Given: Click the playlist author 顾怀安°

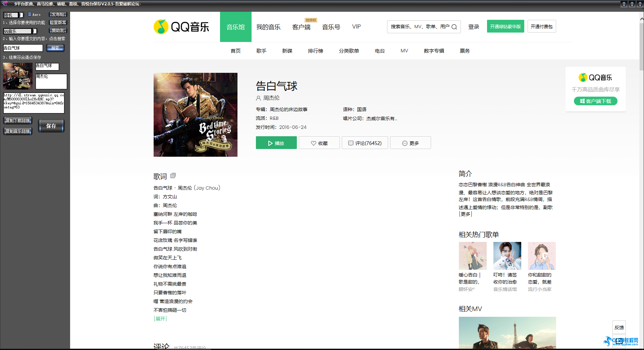Looking at the screenshot, I should pyautogui.click(x=467, y=289).
